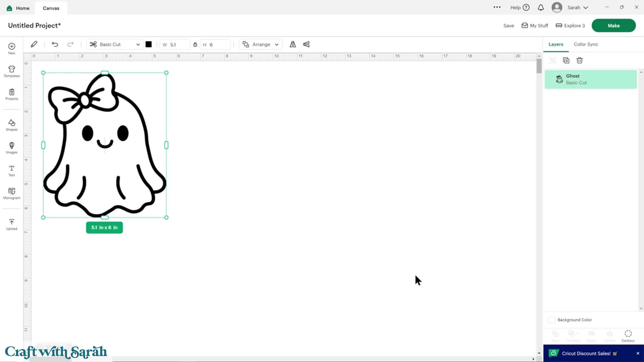Toggle the size lock between W and H
Viewport: 644px width, 362px height.
point(195,44)
